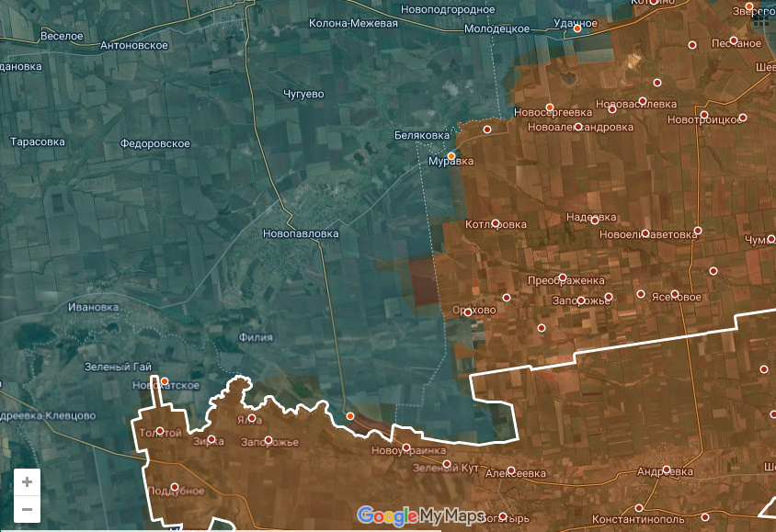Select the orange marker at Удачное
The image size is (776, 532).
coord(577,28)
